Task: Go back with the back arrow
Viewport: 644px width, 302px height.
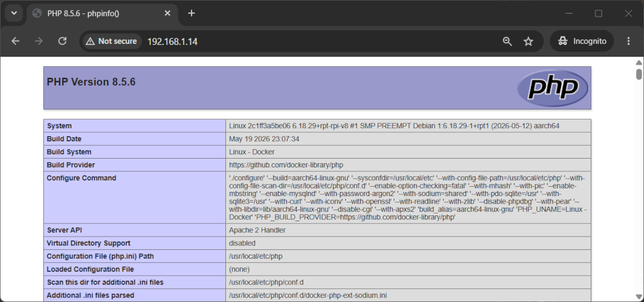Action: coord(15,41)
